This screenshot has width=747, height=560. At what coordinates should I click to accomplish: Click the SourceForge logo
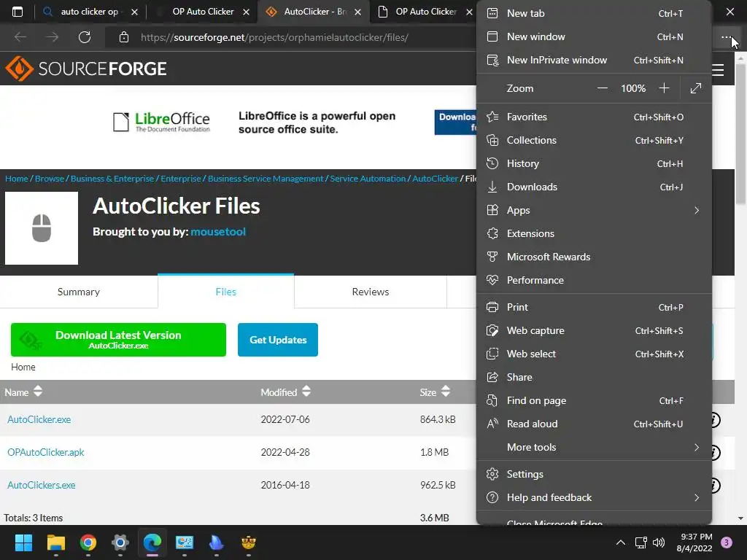point(86,69)
